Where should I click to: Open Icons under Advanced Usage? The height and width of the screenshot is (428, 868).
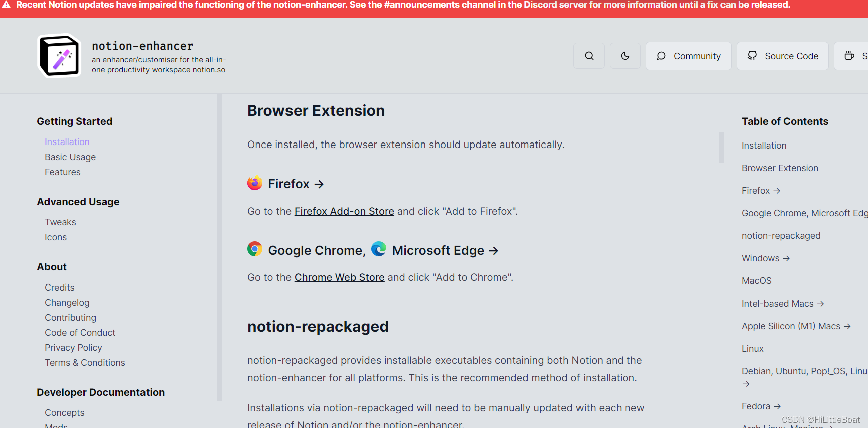(56, 237)
